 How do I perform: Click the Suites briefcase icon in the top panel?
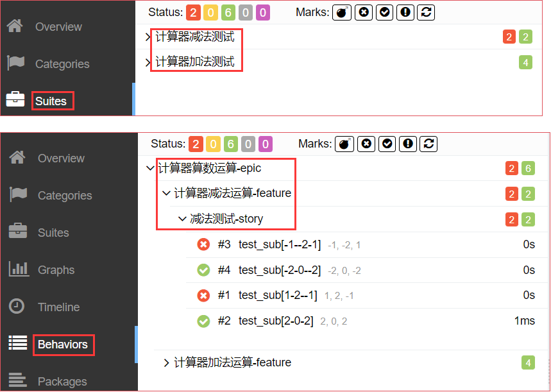click(15, 99)
